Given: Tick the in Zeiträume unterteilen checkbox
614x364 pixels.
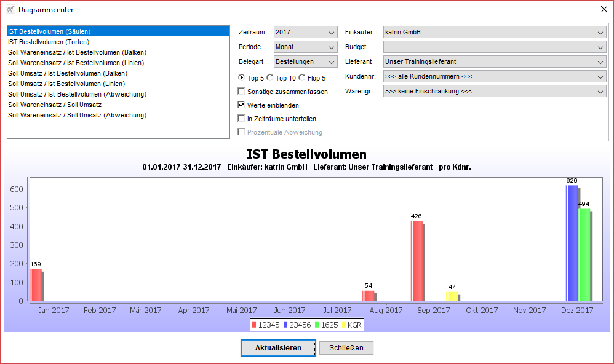Looking at the screenshot, I should point(242,119).
